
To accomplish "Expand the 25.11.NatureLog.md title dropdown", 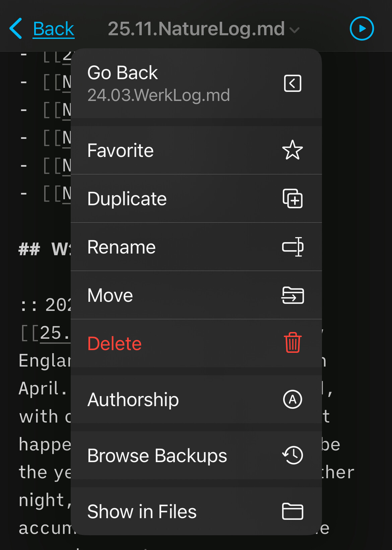I will coord(204,29).
